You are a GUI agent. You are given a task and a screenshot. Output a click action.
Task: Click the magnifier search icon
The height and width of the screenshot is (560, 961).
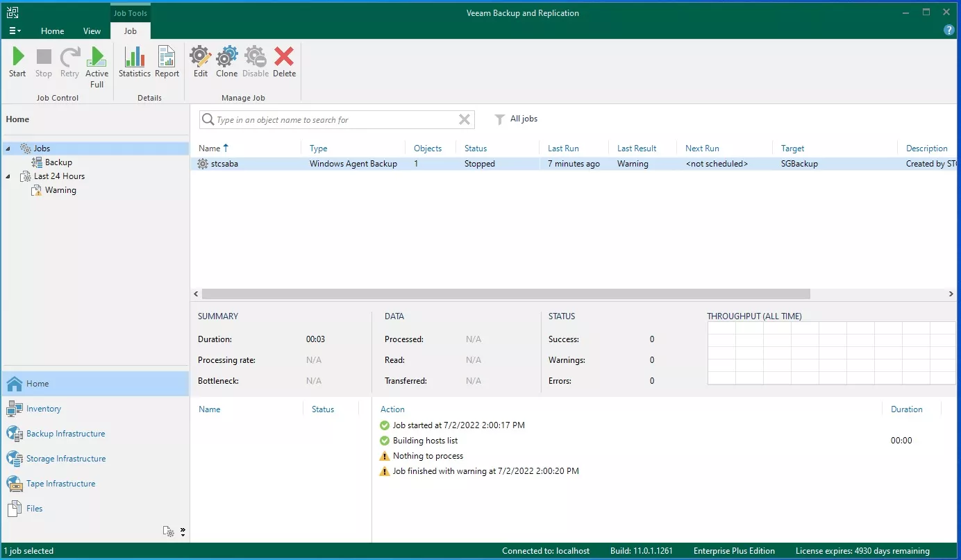click(208, 119)
